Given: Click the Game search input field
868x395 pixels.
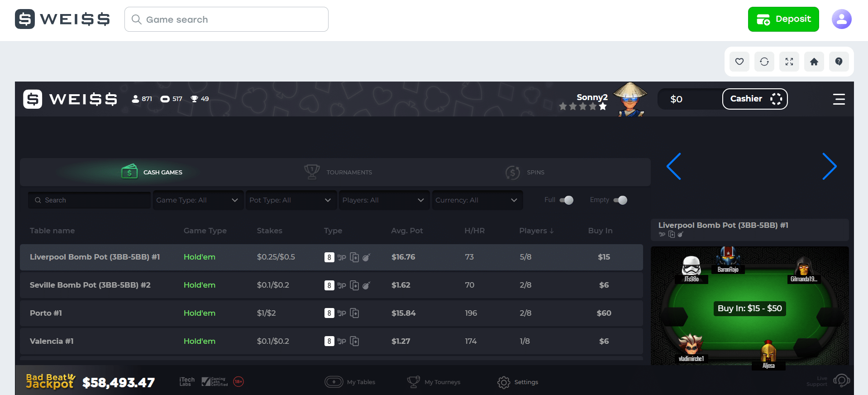Looking at the screenshot, I should [226, 19].
